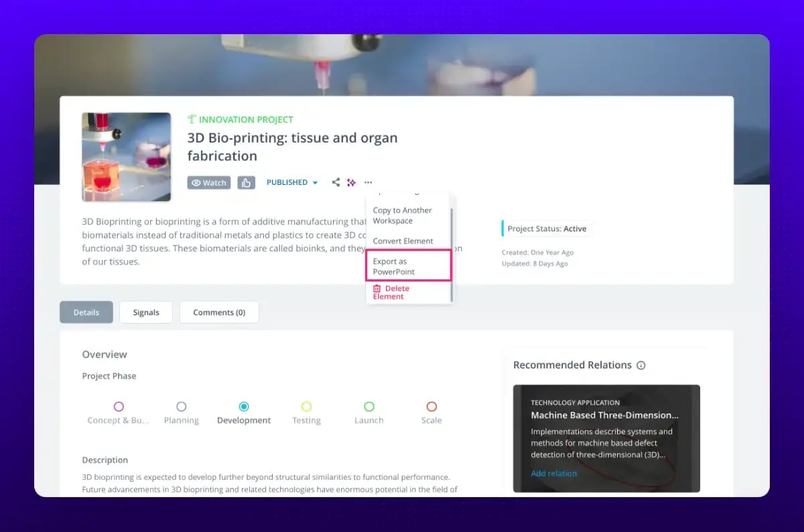This screenshot has width=804, height=532.
Task: Select the Concept phase radio button
Action: pyautogui.click(x=119, y=407)
